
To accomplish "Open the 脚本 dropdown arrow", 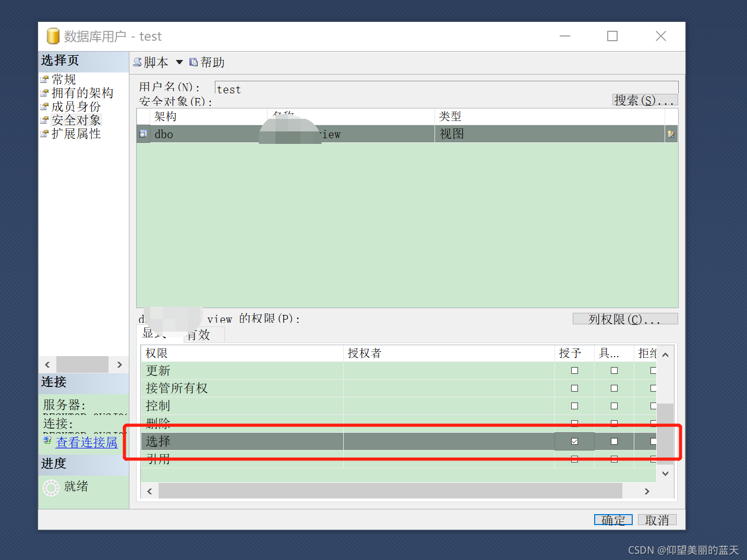I will 179,62.
